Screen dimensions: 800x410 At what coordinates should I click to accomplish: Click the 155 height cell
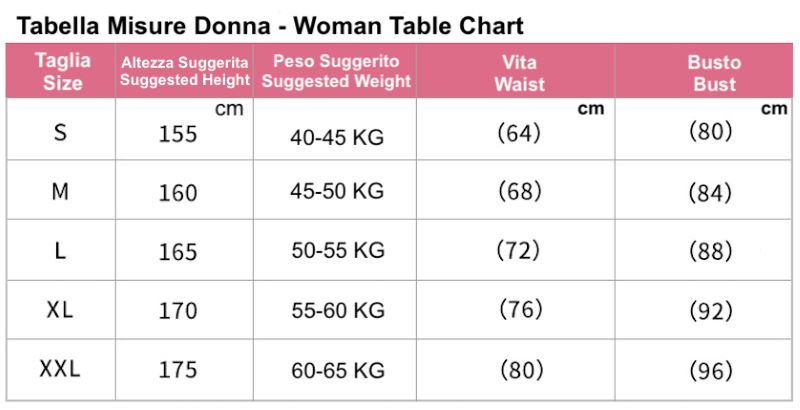click(x=178, y=134)
